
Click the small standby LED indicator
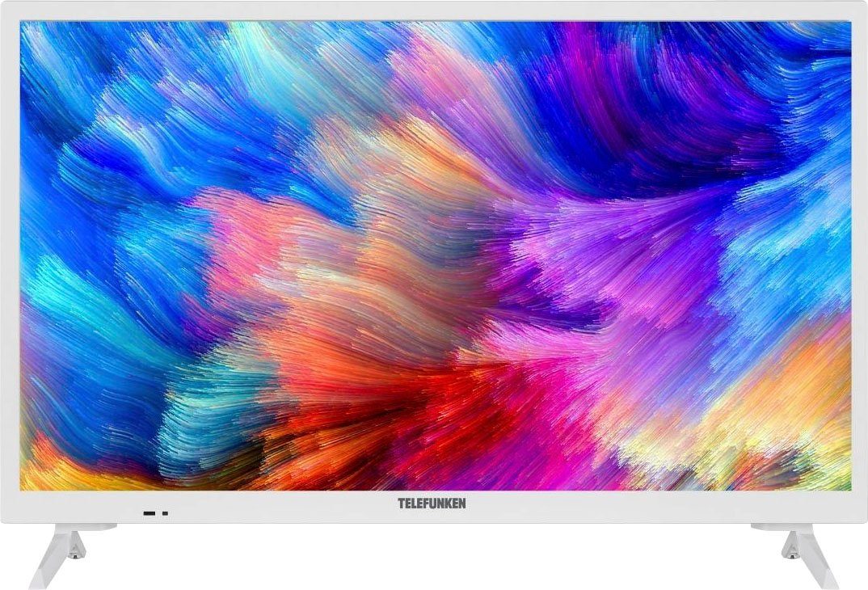pos(165,513)
